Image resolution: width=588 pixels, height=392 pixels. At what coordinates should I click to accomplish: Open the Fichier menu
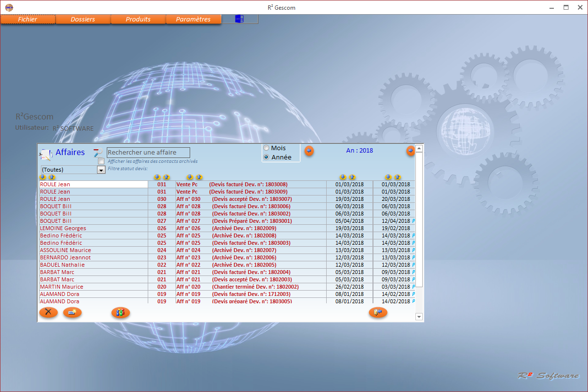click(28, 19)
